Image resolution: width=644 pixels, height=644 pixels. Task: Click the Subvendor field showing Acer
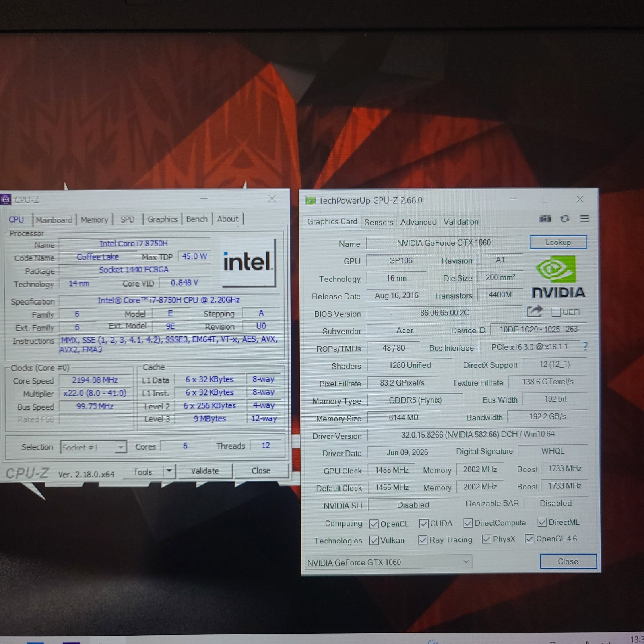coord(405,330)
